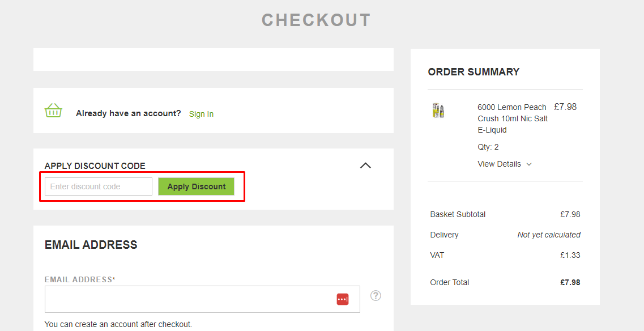This screenshot has height=331, width=644.
Task: Click the APPLY DISCOUNT CODE header text
Action: click(x=95, y=165)
